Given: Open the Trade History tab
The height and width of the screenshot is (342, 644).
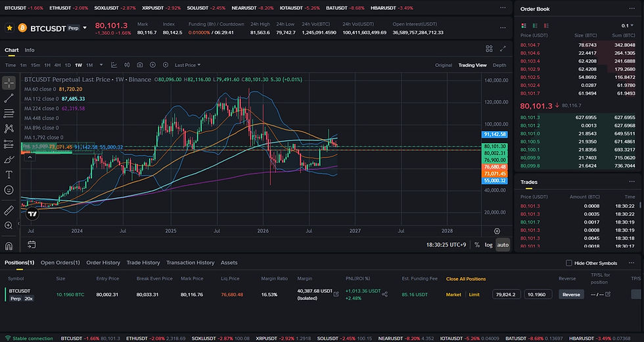Looking at the screenshot, I should click(x=143, y=262).
